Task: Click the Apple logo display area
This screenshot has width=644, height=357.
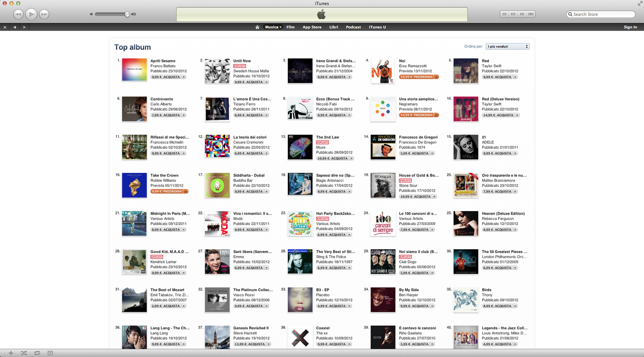Action: [322, 14]
